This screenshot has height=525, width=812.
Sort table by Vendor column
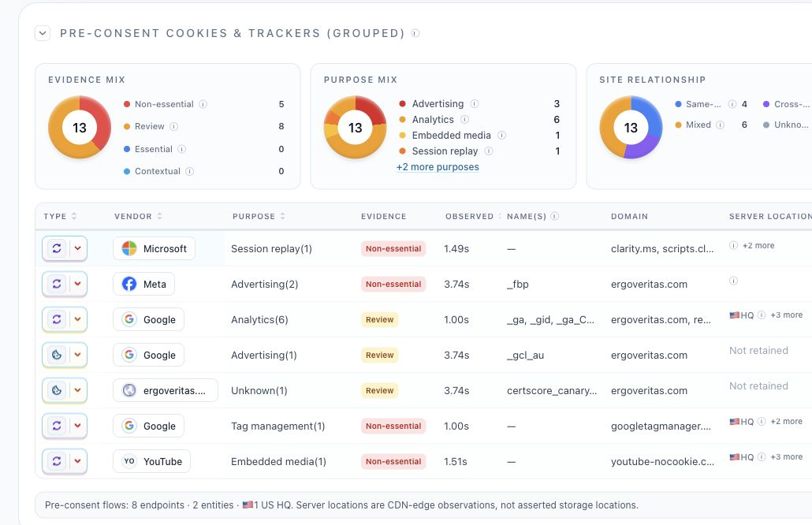(x=159, y=216)
